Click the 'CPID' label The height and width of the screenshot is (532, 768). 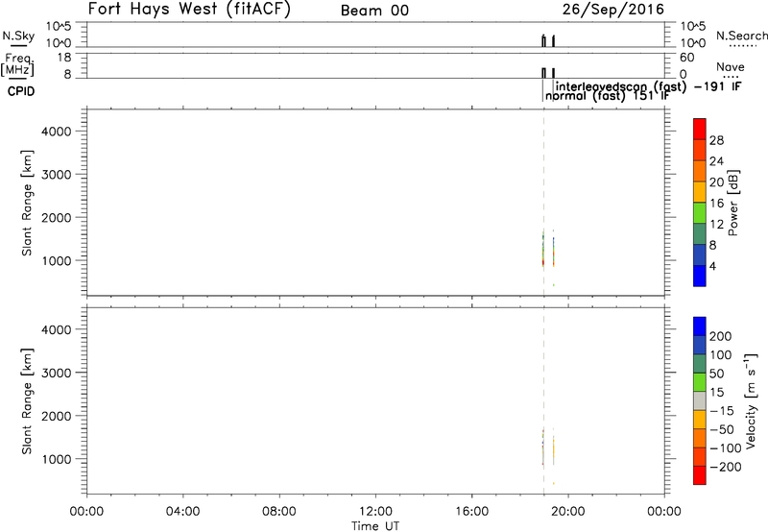[21, 91]
